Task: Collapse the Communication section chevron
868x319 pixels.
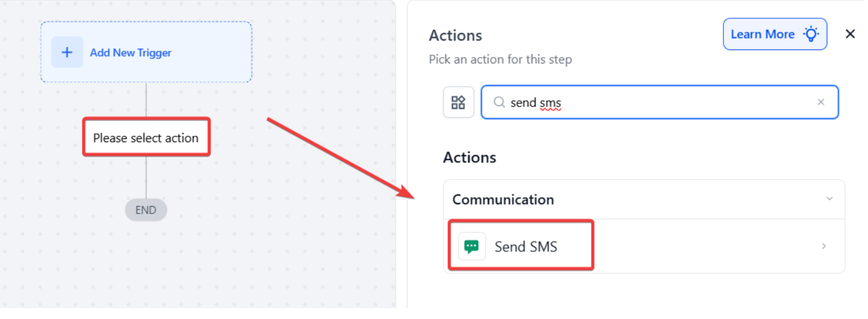Action: pyautogui.click(x=829, y=199)
